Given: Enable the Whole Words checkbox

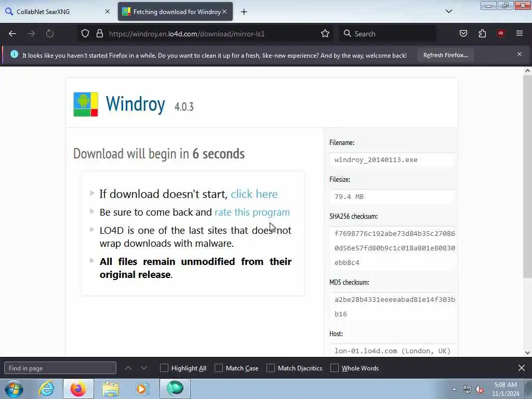Looking at the screenshot, I should 335,368.
